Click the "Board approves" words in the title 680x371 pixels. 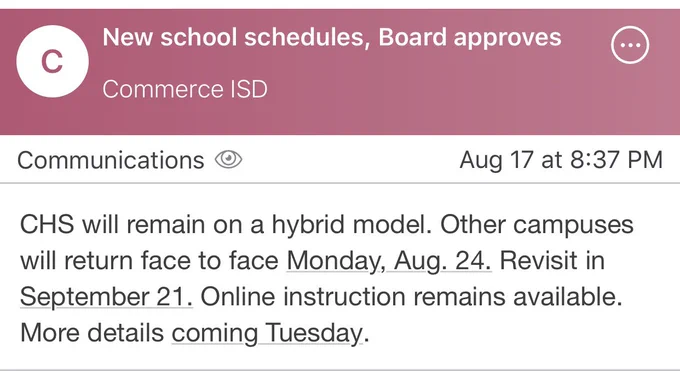[x=470, y=37]
